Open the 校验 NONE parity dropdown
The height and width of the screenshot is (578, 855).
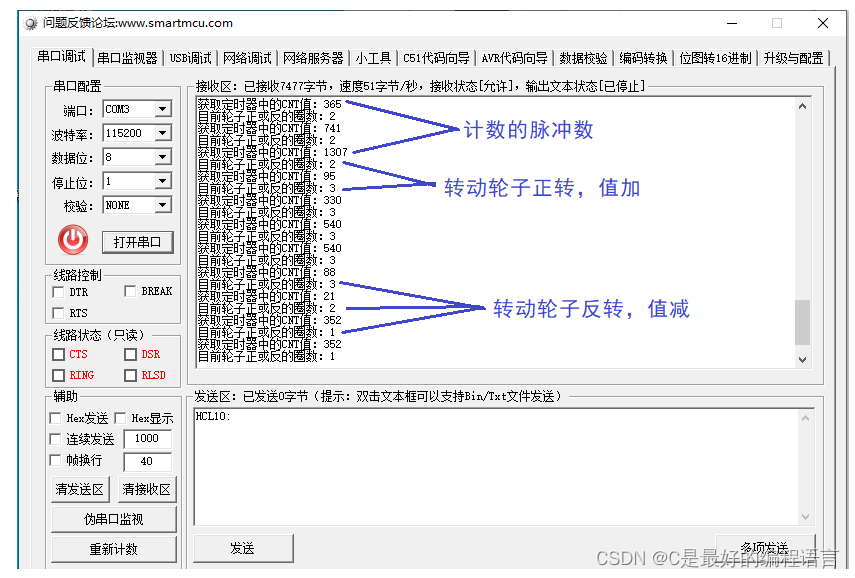coord(164,204)
